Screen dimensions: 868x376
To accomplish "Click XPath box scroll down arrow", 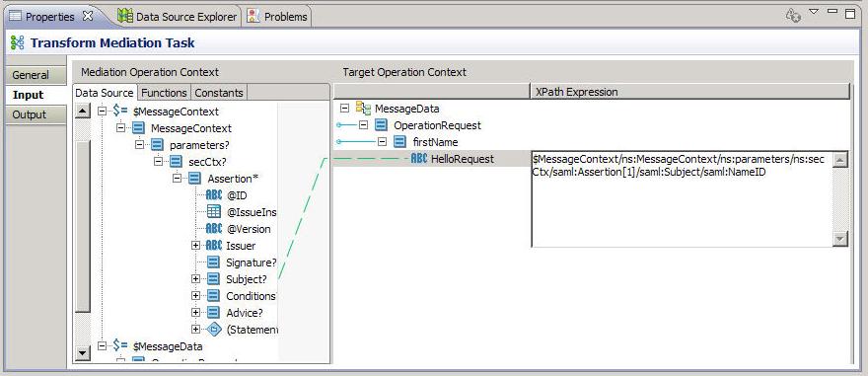I will tap(840, 239).
